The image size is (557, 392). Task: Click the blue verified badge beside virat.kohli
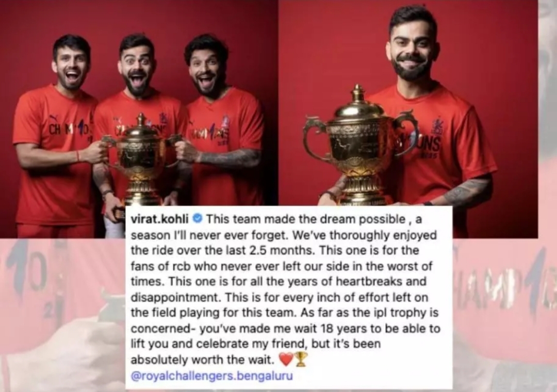pyautogui.click(x=197, y=219)
